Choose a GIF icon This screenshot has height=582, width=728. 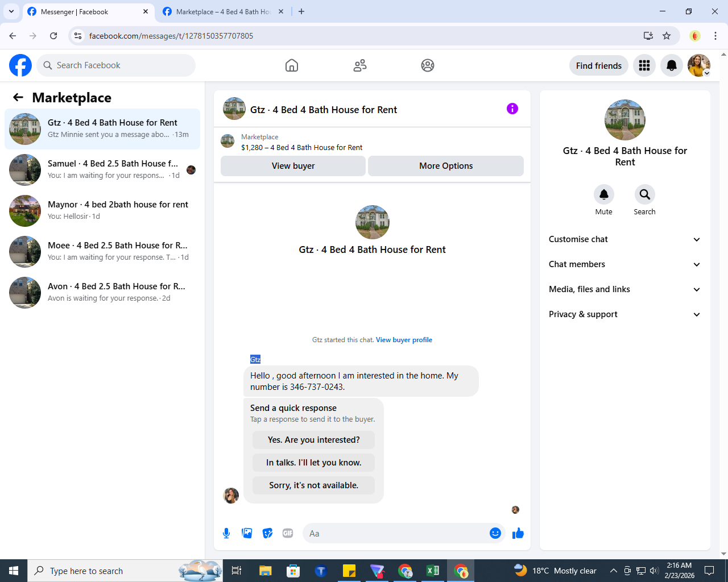pos(288,533)
